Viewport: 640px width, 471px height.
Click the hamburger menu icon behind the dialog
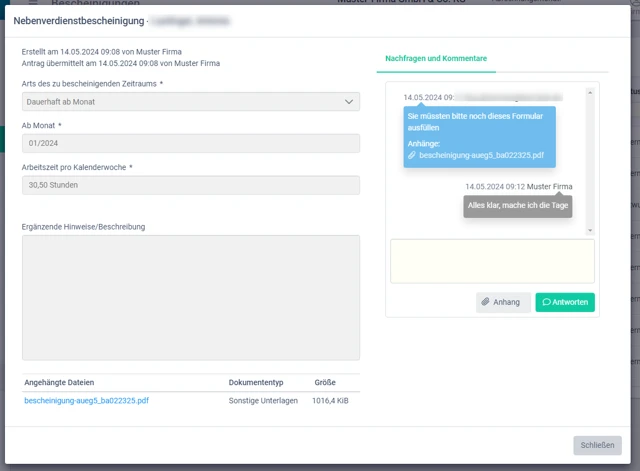pyautogui.click(x=32, y=4)
